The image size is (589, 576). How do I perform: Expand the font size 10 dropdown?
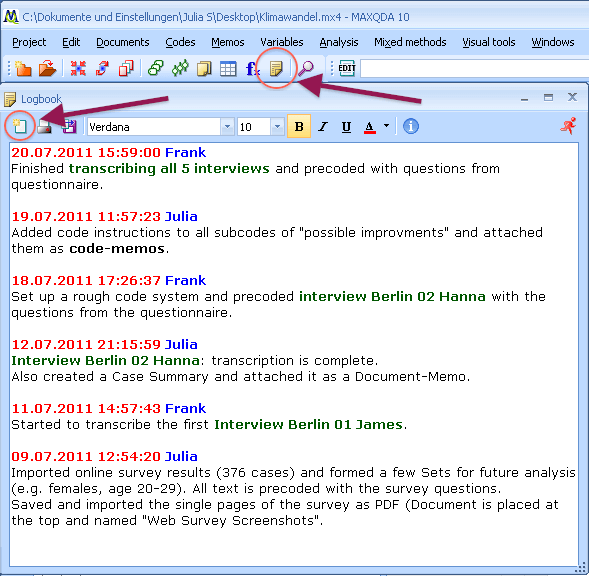(x=277, y=127)
